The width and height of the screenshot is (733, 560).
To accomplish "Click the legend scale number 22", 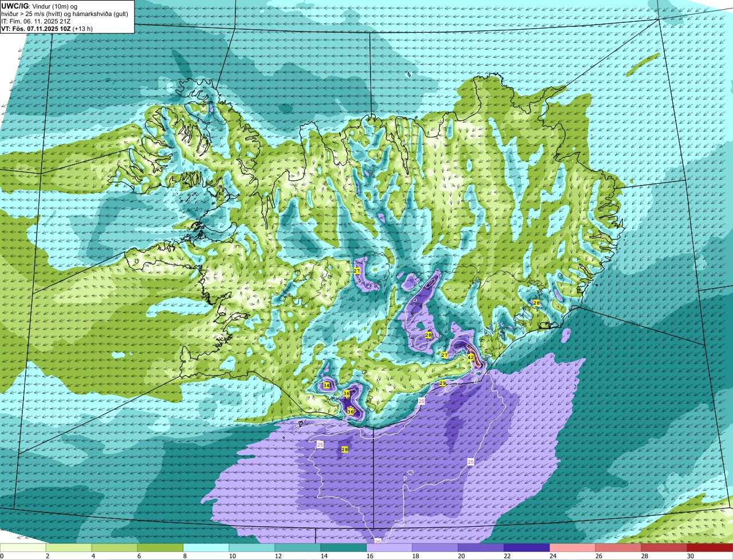I will coord(508,556).
